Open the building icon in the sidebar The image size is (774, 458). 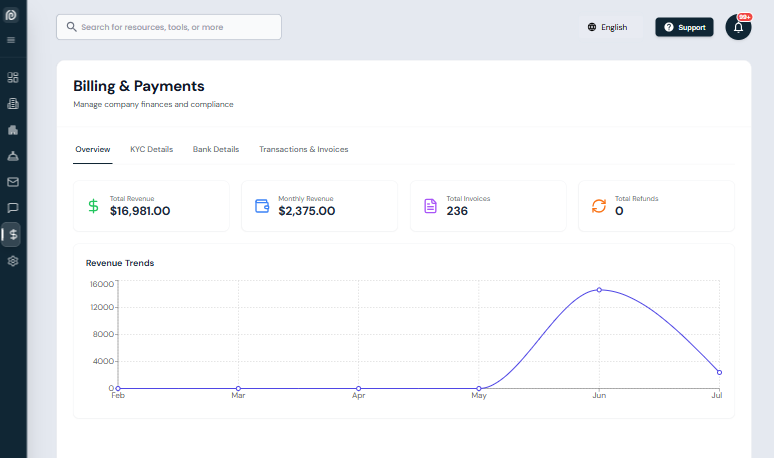tap(13, 103)
